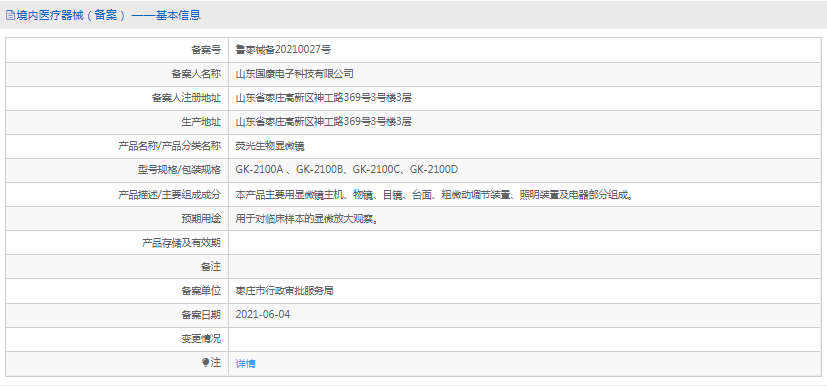Click the 生产地址 address value

coord(323,122)
